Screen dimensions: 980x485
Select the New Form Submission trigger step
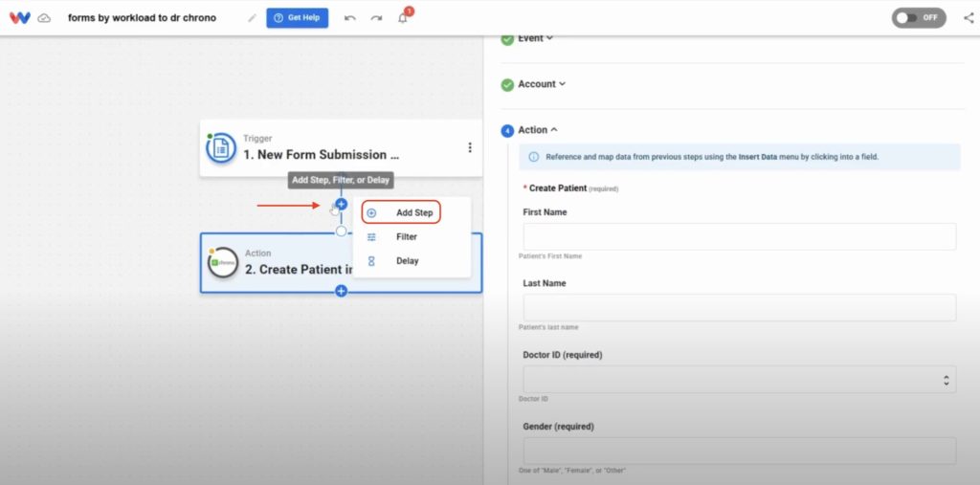click(341, 148)
